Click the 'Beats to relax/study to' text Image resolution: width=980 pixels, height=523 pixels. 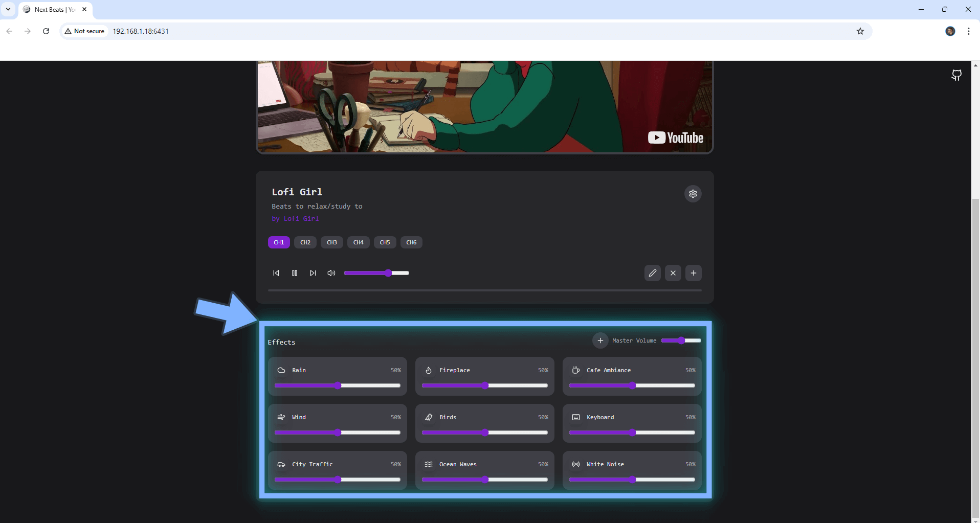[317, 206]
